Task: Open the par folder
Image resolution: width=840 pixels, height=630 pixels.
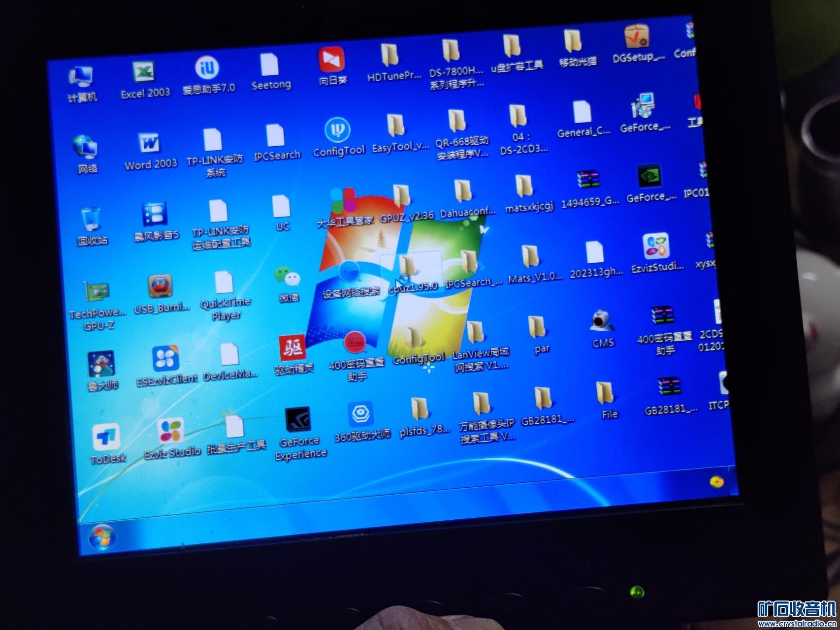Action: point(537,328)
